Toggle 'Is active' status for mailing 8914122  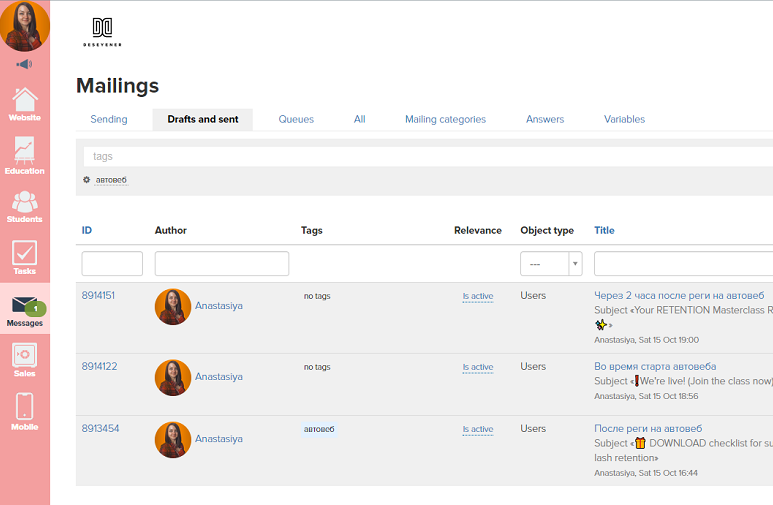point(477,367)
